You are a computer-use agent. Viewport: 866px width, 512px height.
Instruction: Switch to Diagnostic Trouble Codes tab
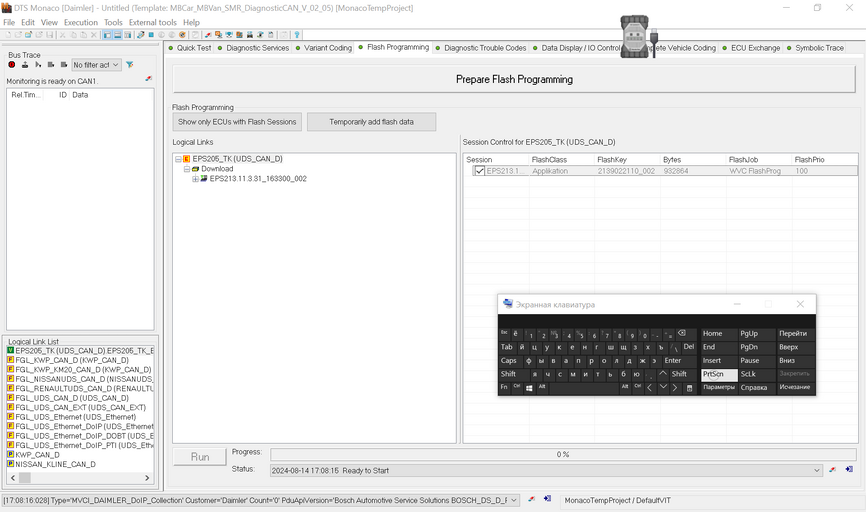tap(481, 48)
